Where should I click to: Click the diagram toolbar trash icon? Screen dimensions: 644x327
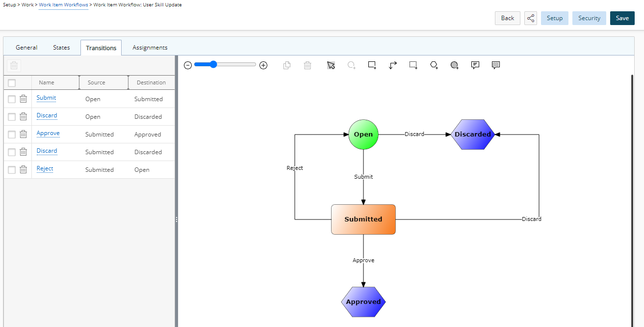pyautogui.click(x=308, y=65)
